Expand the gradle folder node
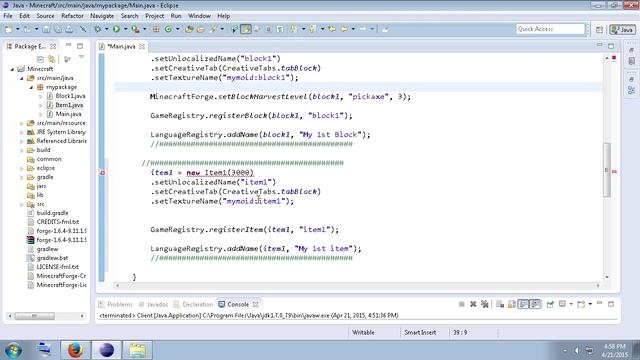The width and height of the screenshot is (640, 360). click(x=22, y=177)
